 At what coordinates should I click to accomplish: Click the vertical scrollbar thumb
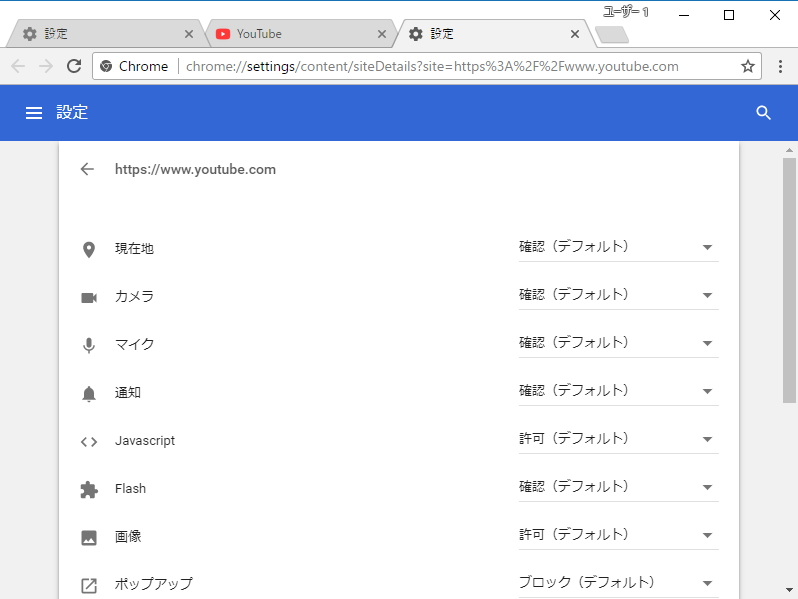click(x=789, y=280)
